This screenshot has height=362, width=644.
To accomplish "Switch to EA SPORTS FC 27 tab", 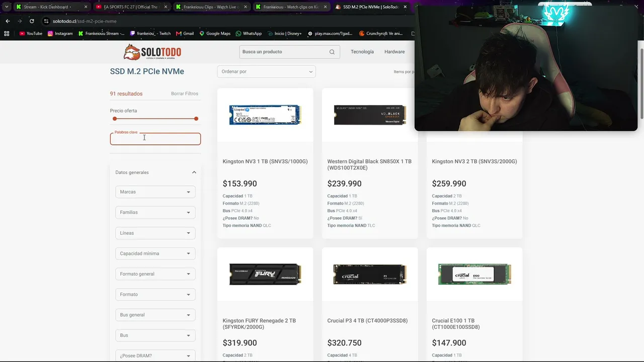I will (x=130, y=7).
